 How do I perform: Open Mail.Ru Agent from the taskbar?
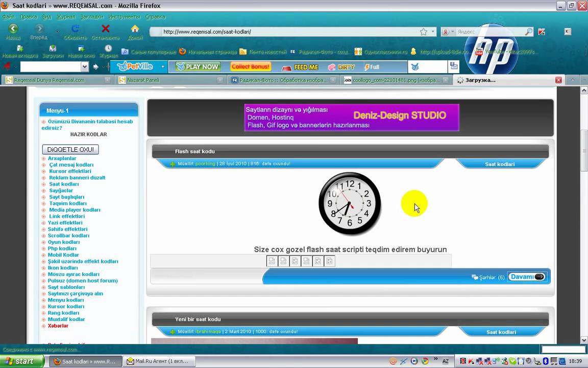click(157, 361)
